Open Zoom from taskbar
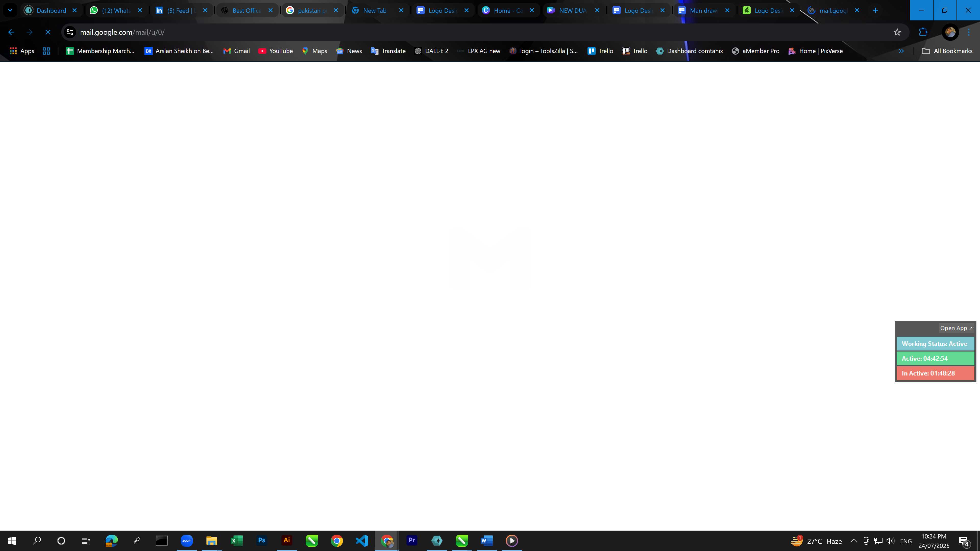The width and height of the screenshot is (980, 551). (187, 541)
